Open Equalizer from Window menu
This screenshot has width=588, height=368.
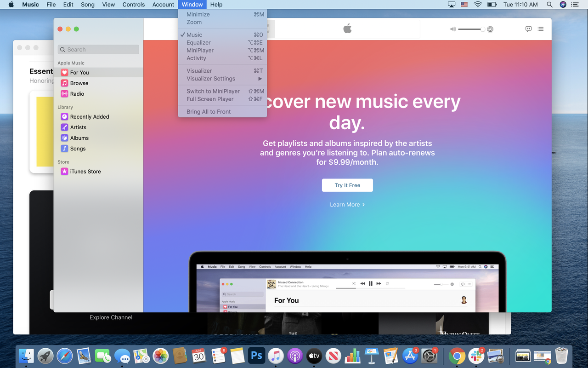[222, 43]
